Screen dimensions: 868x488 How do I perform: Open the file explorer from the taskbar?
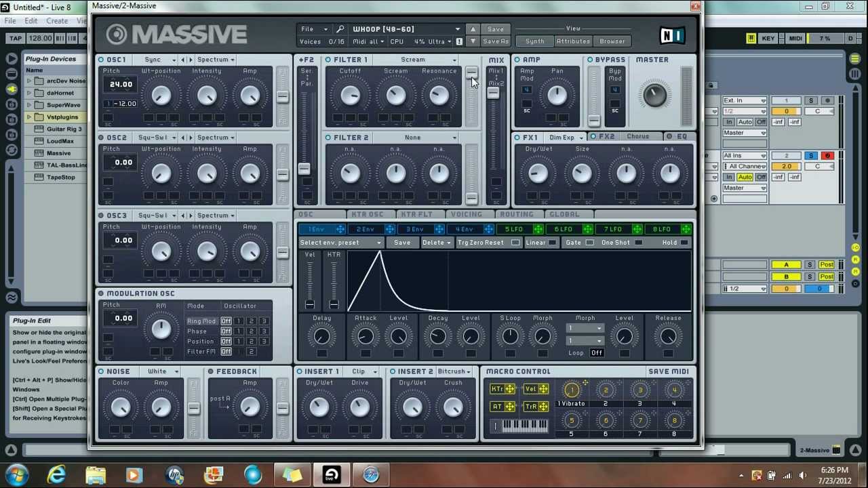[x=96, y=474]
